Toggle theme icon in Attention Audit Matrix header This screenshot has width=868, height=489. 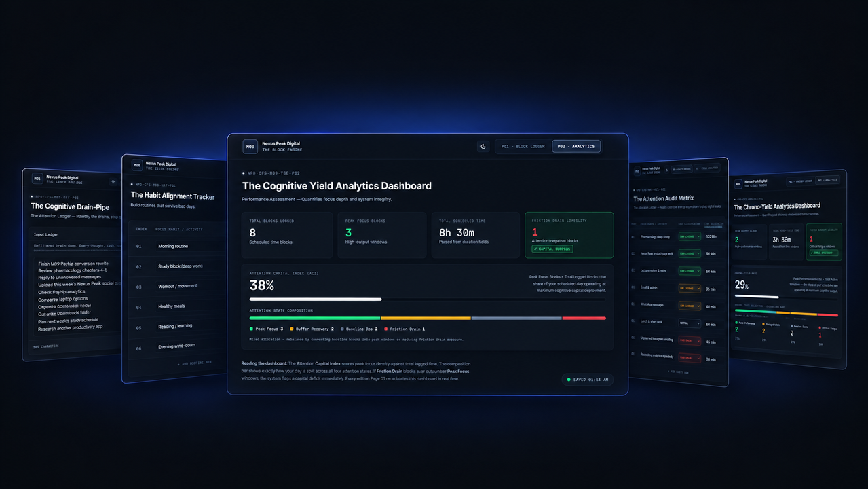click(666, 170)
